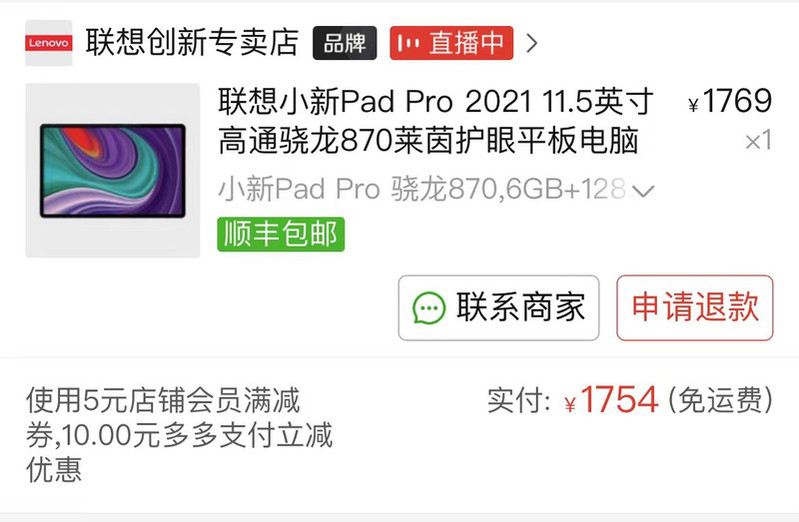Tap the 免运费 free shipping note
Viewport: 799px width, 522px height.
point(721,400)
